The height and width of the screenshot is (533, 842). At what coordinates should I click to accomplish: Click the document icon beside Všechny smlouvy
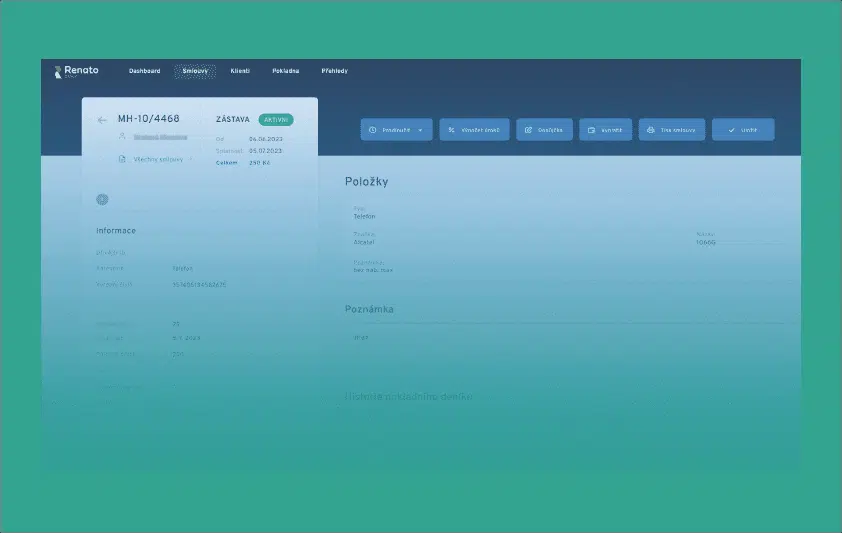[122, 159]
